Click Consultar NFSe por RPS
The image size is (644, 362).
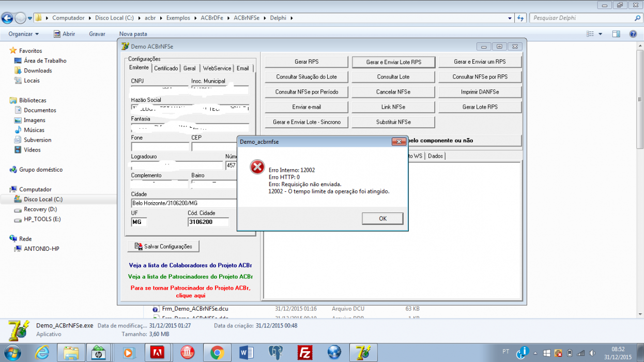[480, 77]
